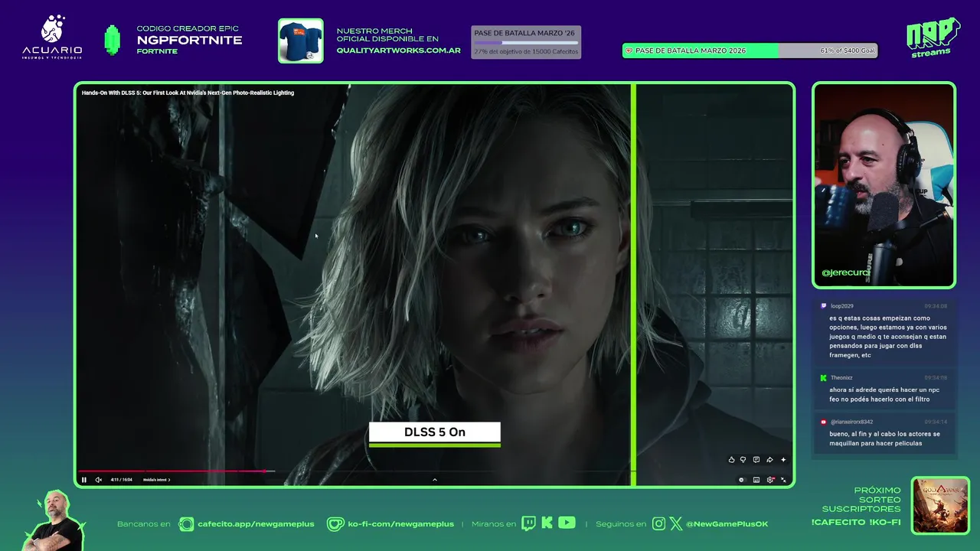Image resolution: width=980 pixels, height=551 pixels.
Task: Click the God of War giveaway thumbnail
Action: click(940, 505)
